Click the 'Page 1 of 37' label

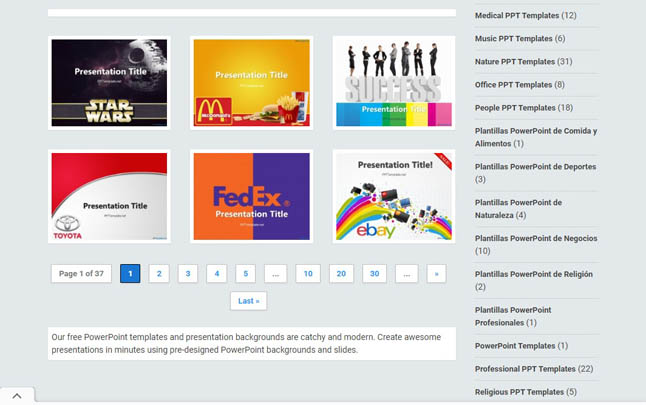tap(81, 274)
